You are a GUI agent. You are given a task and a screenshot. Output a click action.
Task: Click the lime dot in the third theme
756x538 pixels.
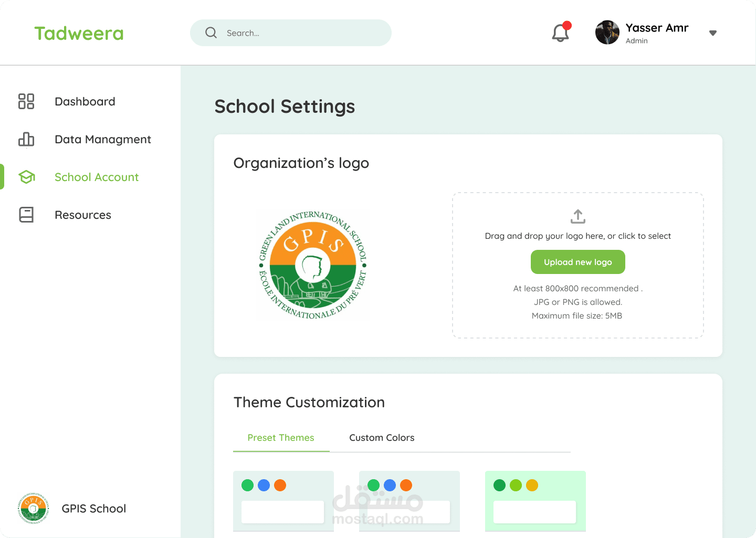(x=516, y=486)
